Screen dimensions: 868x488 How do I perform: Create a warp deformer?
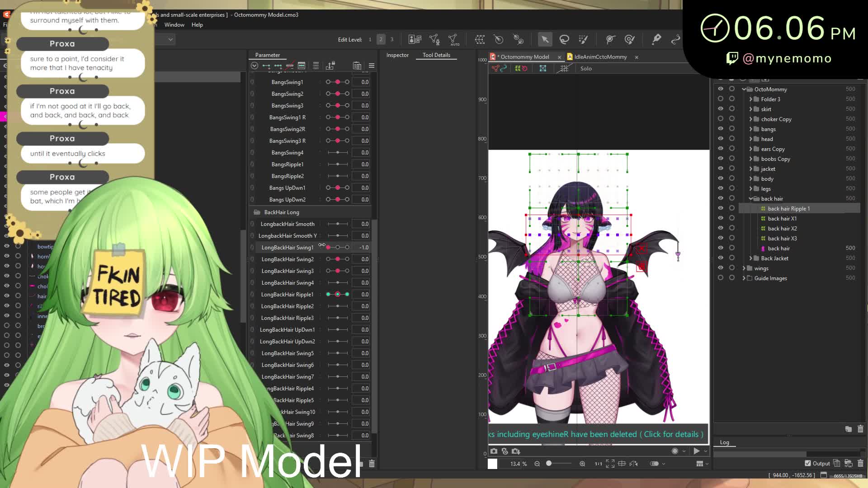click(x=480, y=40)
